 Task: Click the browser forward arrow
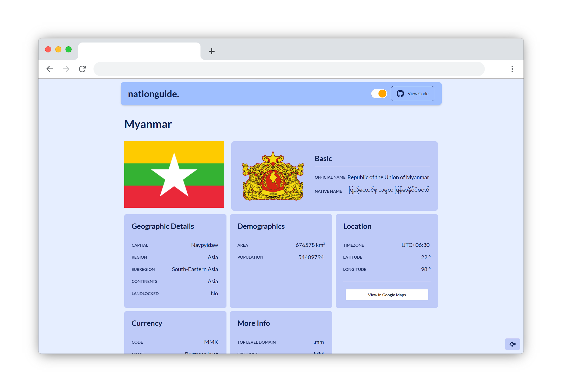point(66,69)
